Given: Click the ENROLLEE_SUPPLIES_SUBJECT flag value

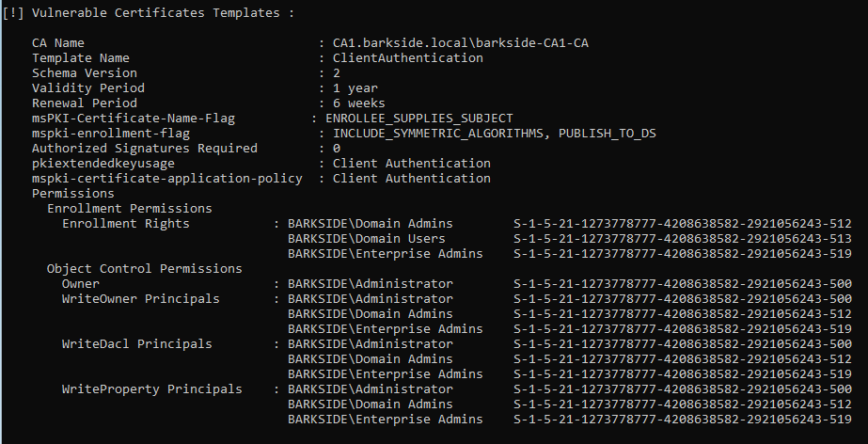Looking at the screenshot, I should (x=418, y=118).
